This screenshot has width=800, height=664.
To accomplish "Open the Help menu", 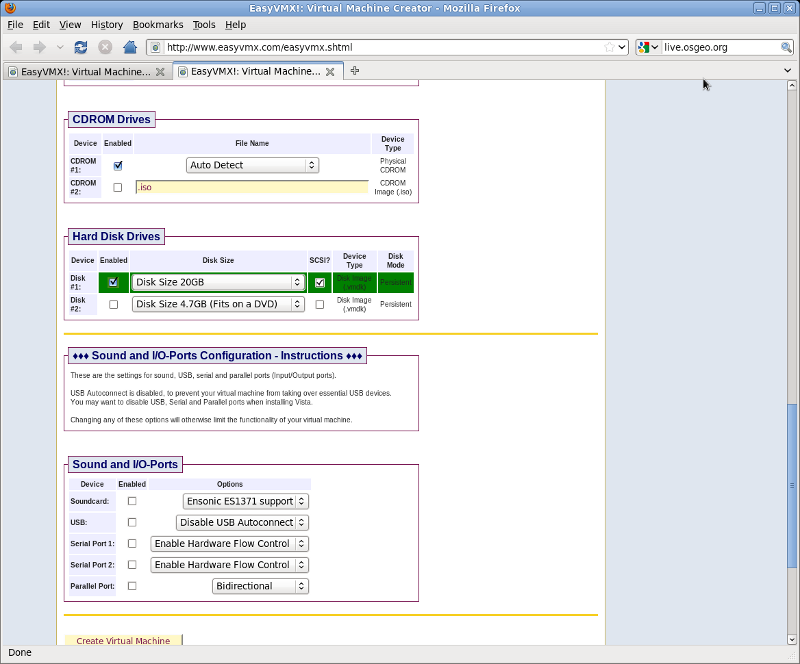I will tap(235, 24).
